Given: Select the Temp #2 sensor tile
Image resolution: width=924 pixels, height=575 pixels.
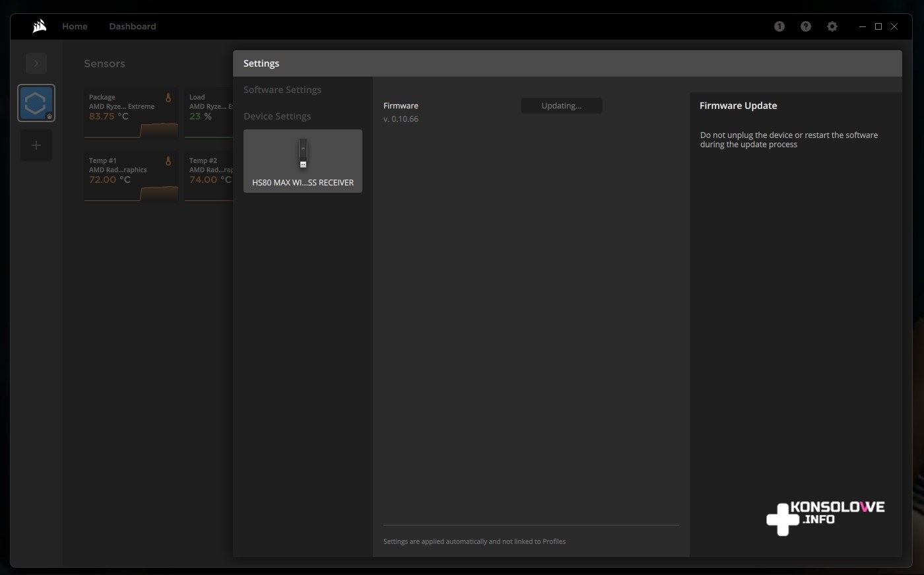Looking at the screenshot, I should [x=209, y=176].
